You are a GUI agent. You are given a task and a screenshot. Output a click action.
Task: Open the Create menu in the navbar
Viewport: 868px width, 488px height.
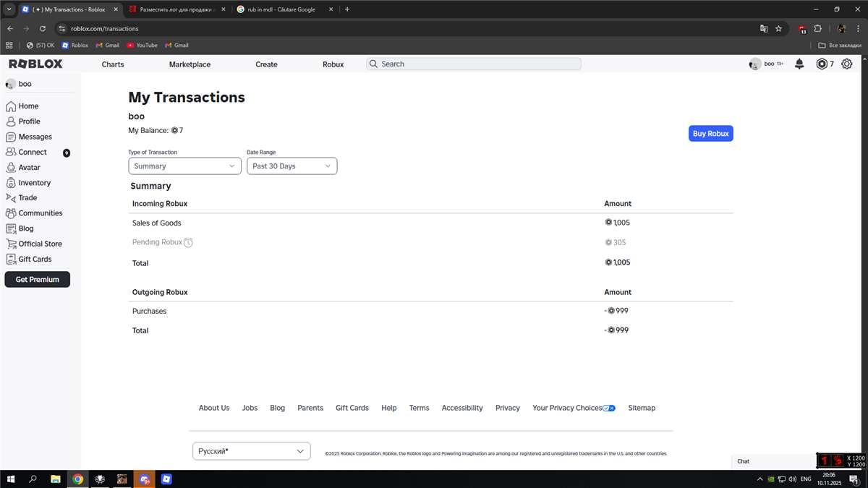pos(266,64)
